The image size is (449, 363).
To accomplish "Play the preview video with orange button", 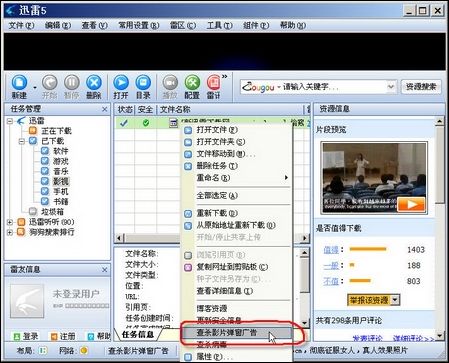I will (412, 204).
